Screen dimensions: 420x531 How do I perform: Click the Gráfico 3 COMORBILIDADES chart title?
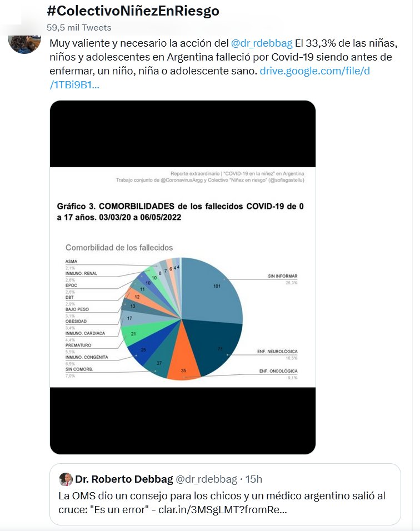181,212
